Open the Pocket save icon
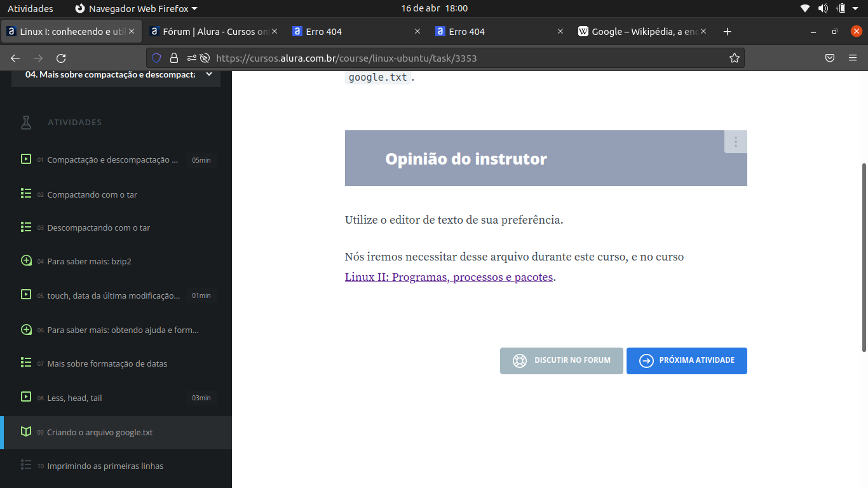Viewport: 868px width, 488px height. tap(830, 58)
